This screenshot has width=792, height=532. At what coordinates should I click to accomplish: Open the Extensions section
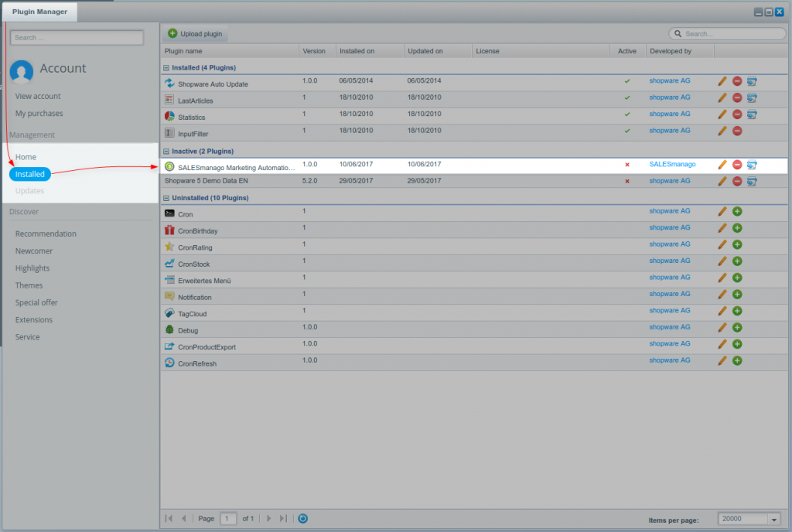(x=34, y=319)
